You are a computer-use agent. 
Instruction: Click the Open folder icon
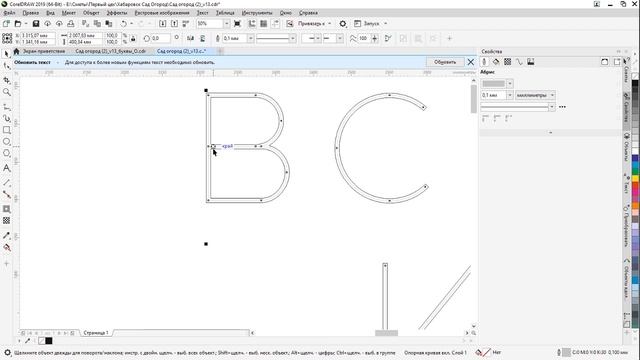(18, 24)
